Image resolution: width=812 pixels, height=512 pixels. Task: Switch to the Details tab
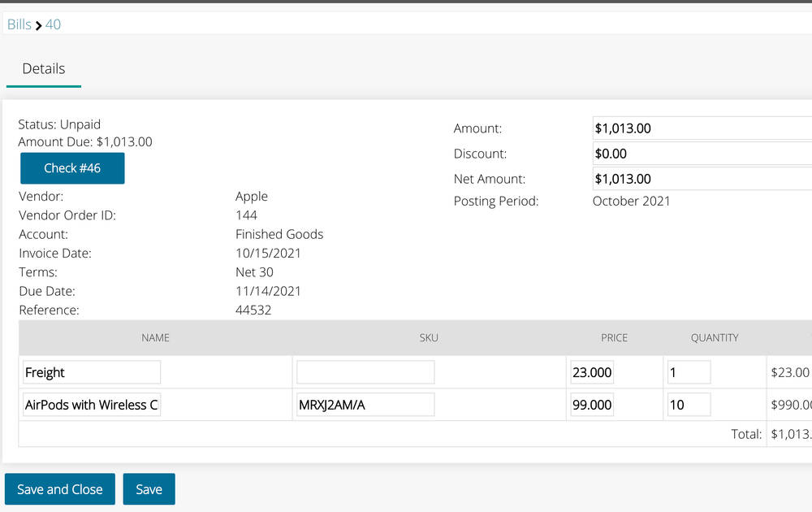[44, 69]
